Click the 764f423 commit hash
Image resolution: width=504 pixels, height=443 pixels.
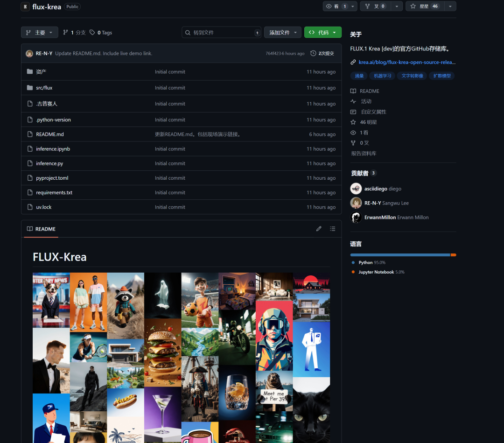click(x=274, y=53)
